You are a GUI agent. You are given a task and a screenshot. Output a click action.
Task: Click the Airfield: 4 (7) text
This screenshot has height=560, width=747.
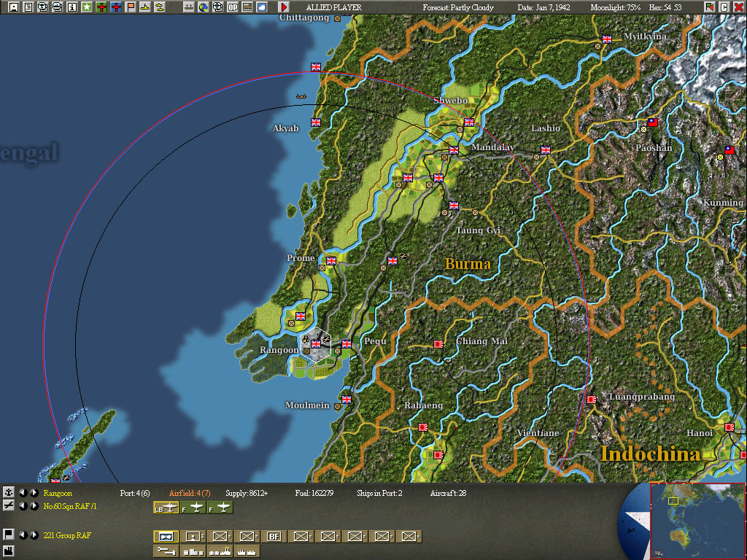pyautogui.click(x=190, y=493)
